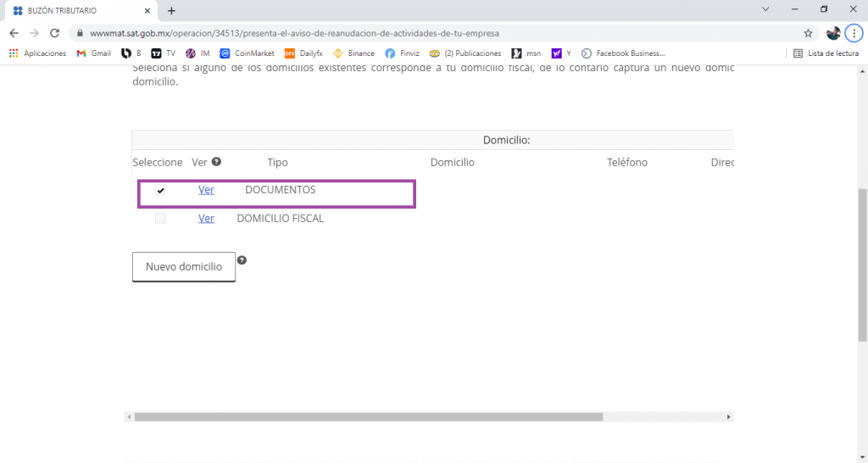Open the Finviz bookmark
Image resolution: width=868 pixels, height=463 pixels.
403,53
